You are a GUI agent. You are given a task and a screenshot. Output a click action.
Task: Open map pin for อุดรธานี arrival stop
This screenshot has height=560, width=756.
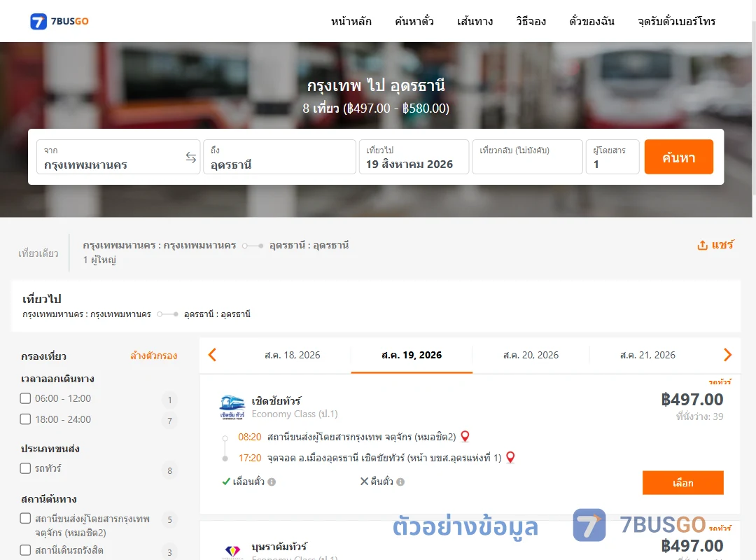pyautogui.click(x=510, y=457)
